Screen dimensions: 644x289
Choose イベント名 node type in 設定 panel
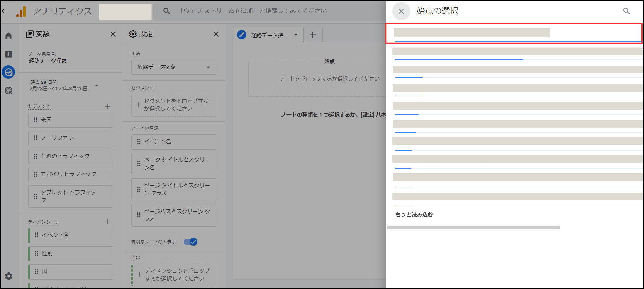(x=174, y=142)
